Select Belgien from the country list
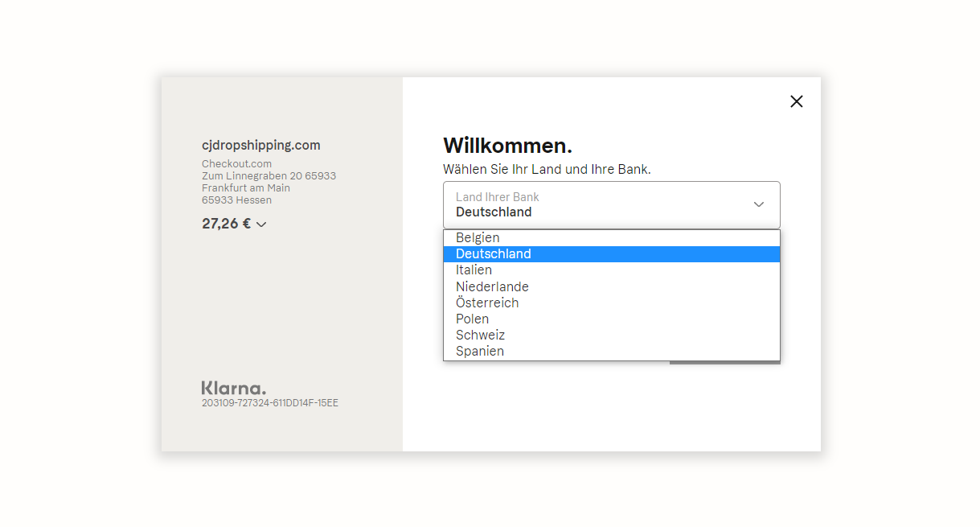The height and width of the screenshot is (527, 980). [x=478, y=237]
